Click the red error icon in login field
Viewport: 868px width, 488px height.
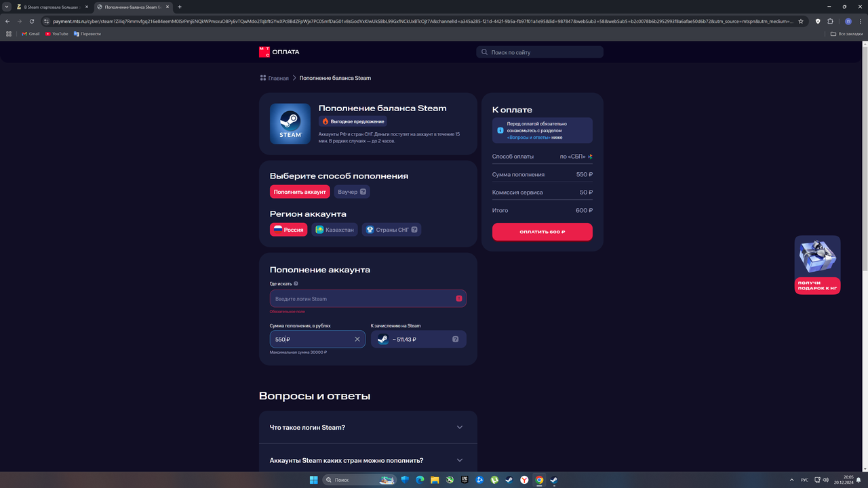point(459,299)
